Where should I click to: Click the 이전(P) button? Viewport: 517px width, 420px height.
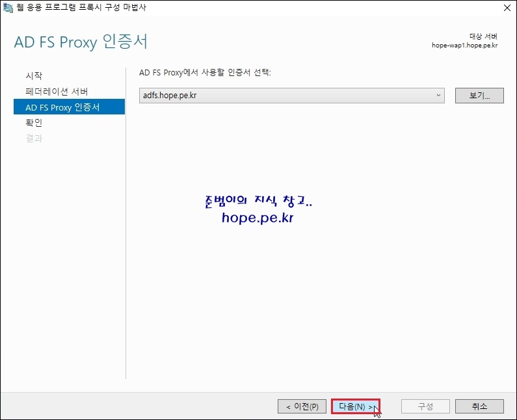pos(302,406)
